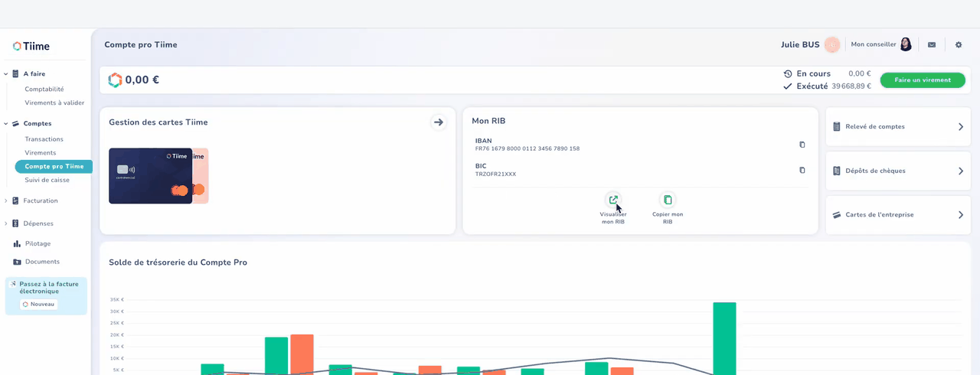Click the Relevé de comptes document icon
This screenshot has width=980, height=375.
coord(837,127)
